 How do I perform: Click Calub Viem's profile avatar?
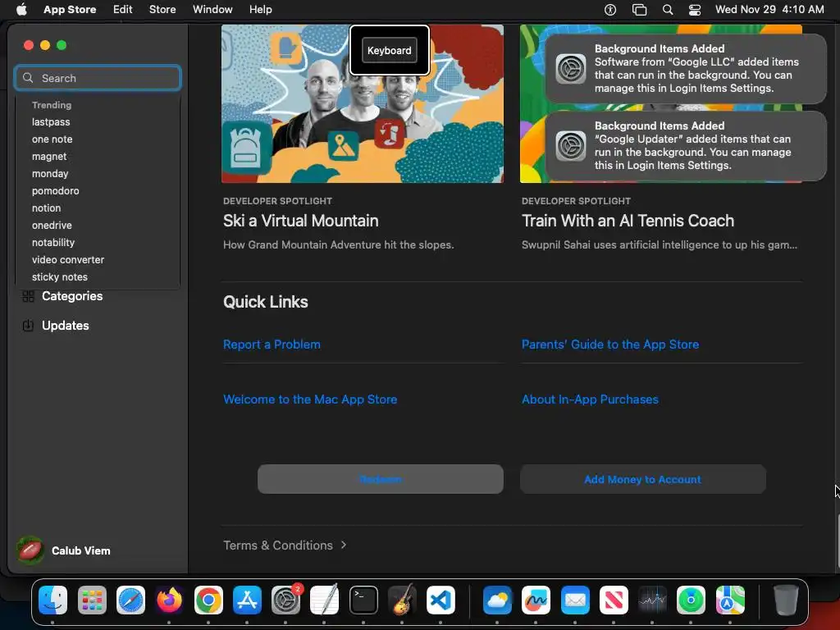tap(30, 550)
